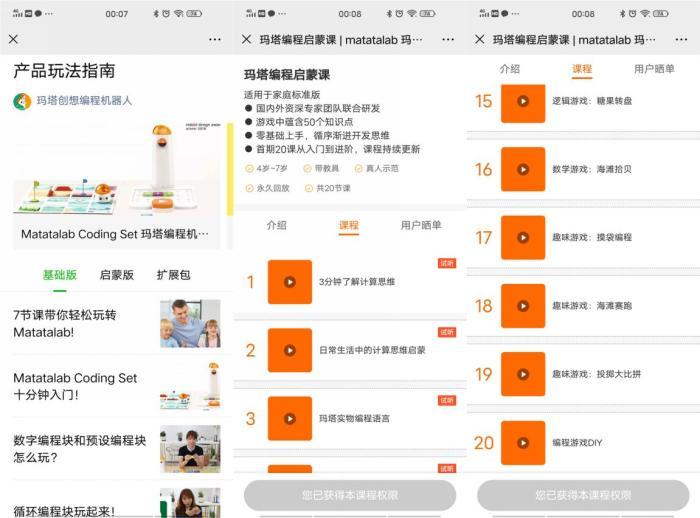
Task: Open the 玛塔创想编程机器人 account link
Action: pyautogui.click(x=84, y=101)
